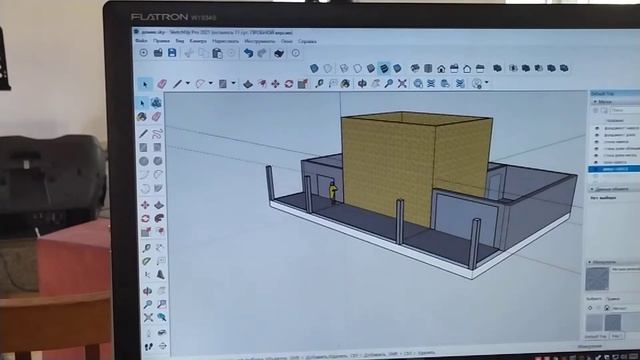Viewport: 640px width, 360px height.
Task: Select Push/Pull tool in horizontal toolbar
Action: point(248,84)
